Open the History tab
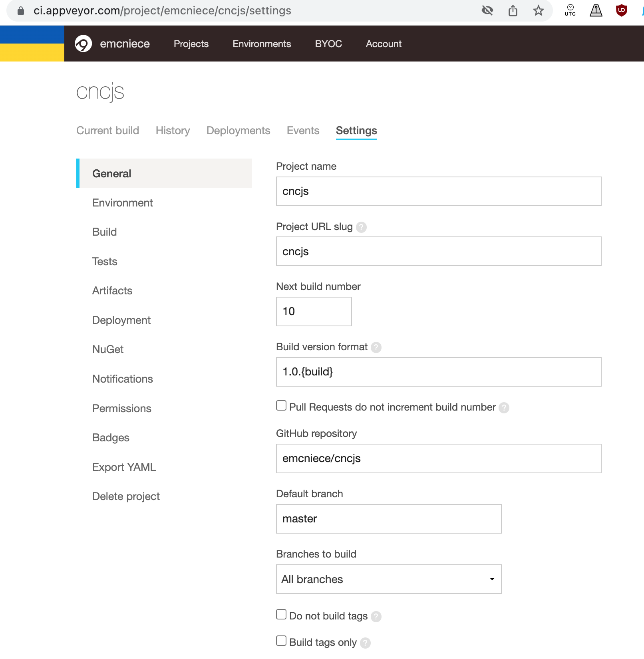The width and height of the screenshot is (644, 659). 173,131
